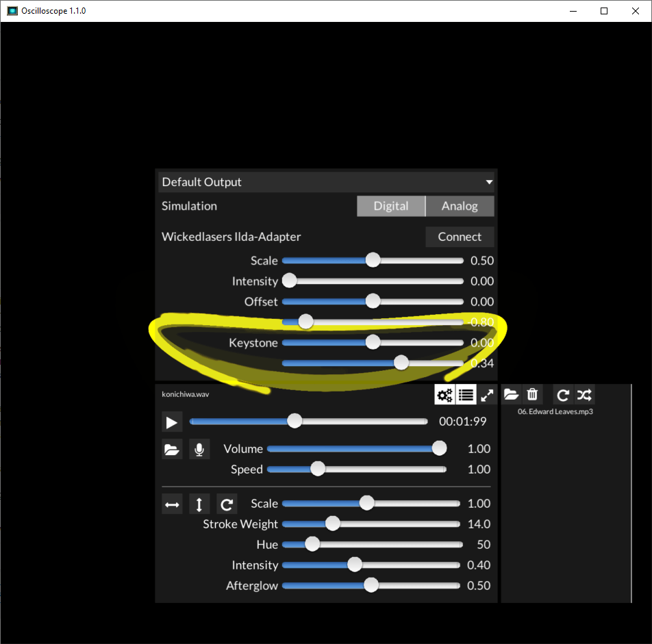652x644 pixels.
Task: Toggle playlist shuffle icon
Action: tap(584, 395)
